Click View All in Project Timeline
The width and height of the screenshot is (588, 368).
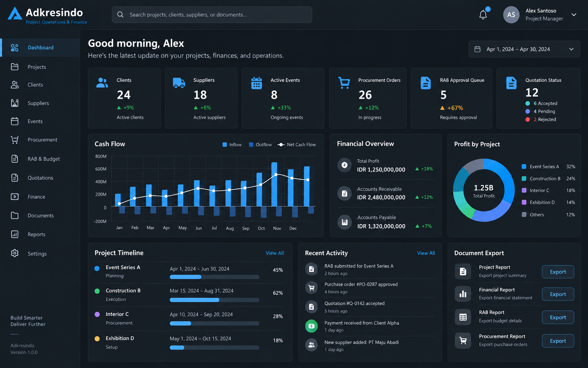click(x=275, y=253)
